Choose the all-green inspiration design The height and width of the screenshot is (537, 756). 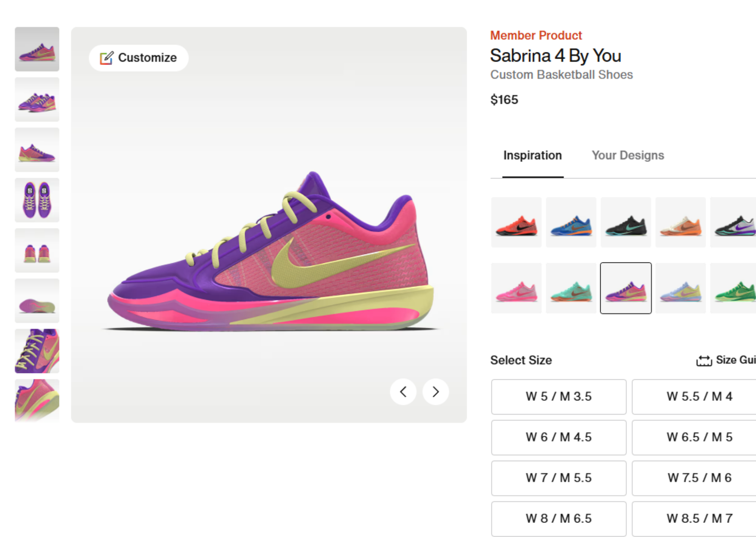[733, 288]
